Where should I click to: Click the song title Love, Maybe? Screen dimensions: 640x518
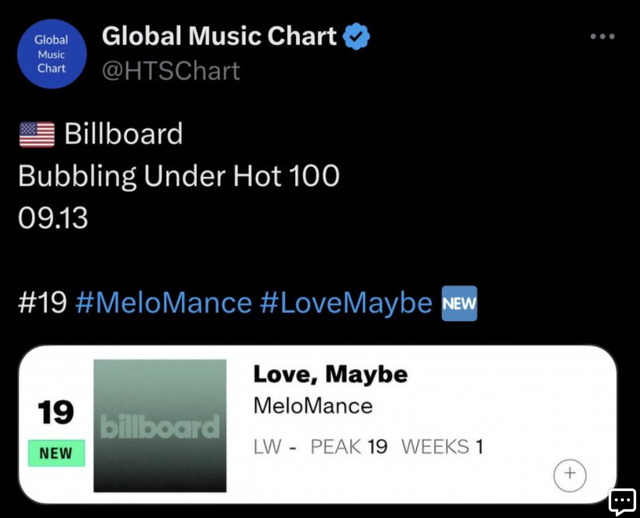coord(330,374)
